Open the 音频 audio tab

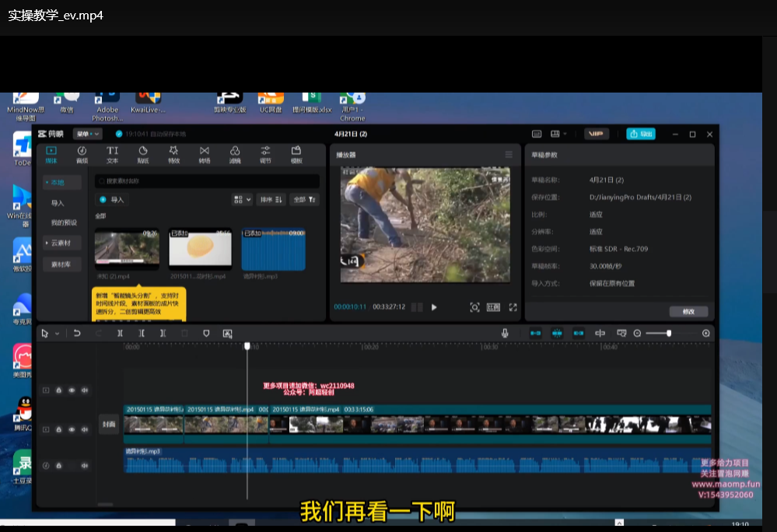click(x=82, y=154)
